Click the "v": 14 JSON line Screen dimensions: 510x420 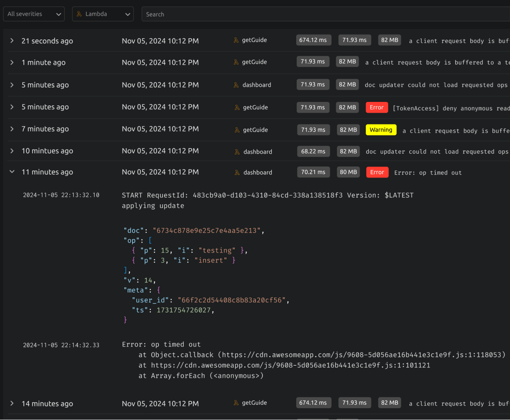click(140, 280)
